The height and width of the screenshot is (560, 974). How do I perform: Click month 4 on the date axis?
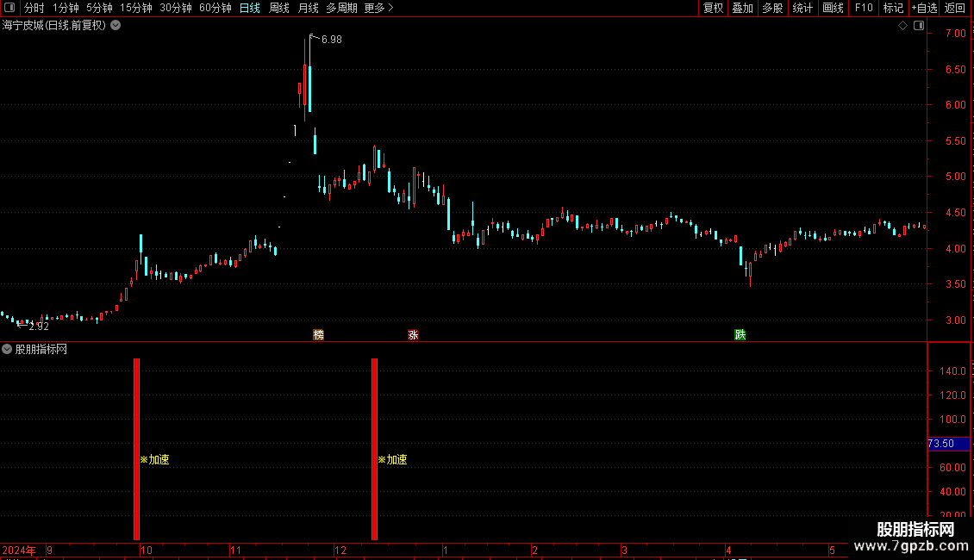pos(728,550)
